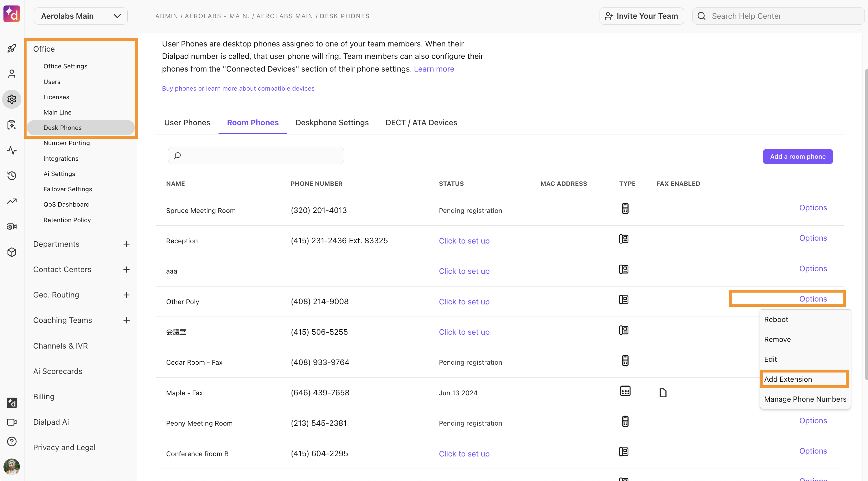The image size is (868, 481).
Task: Open Buy phones or compatible devices link
Action: (238, 88)
